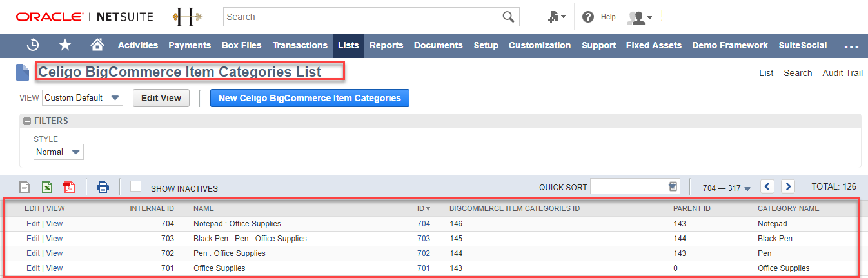
Task: Click the Edit View button
Action: (x=161, y=98)
